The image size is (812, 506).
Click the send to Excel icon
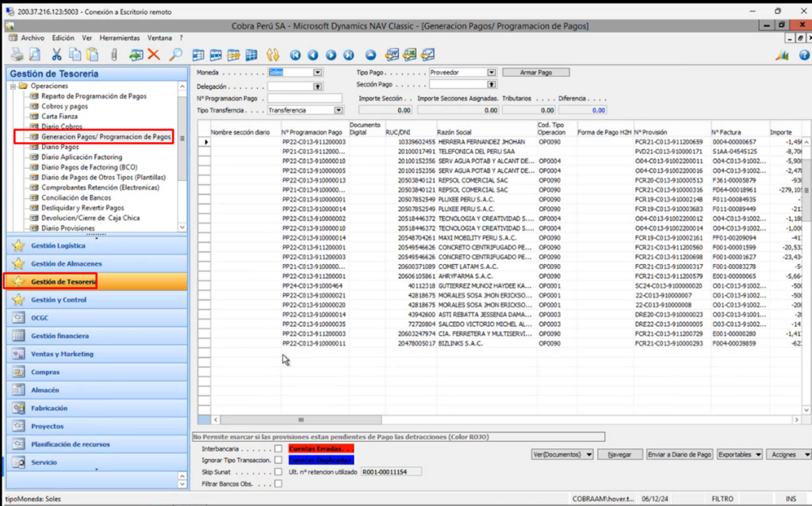coord(410,55)
